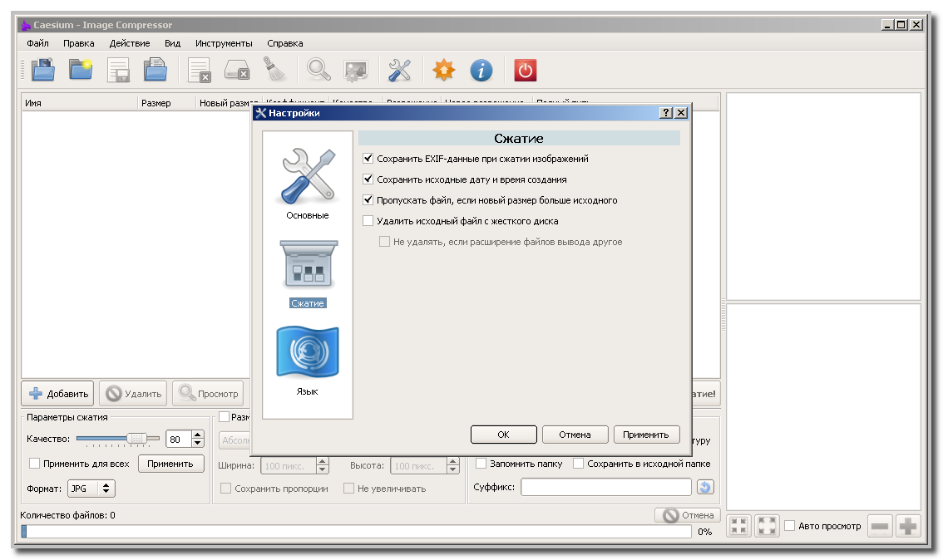Viewport: 943px width, 560px height.
Task: Enable Запомнить папку checkbox
Action: coord(481,464)
